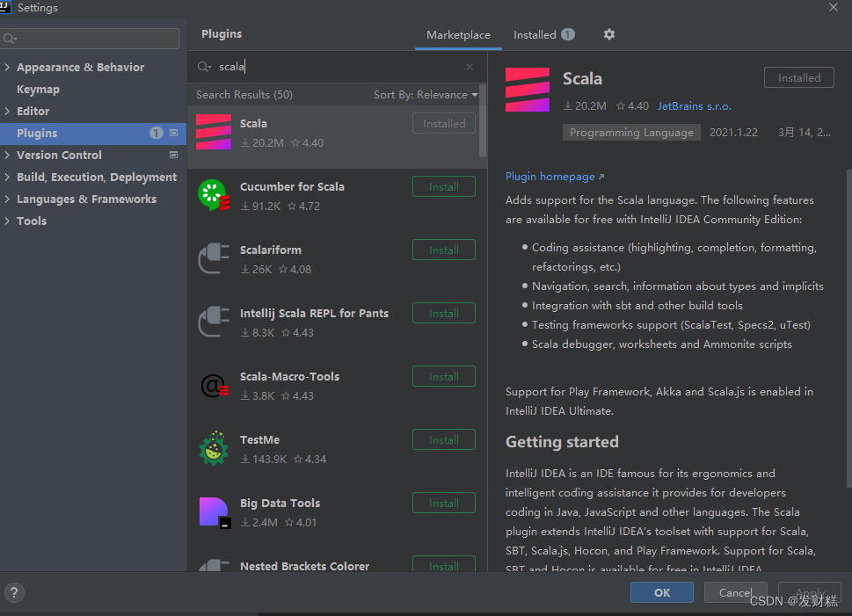This screenshot has width=852, height=616.
Task: Expand the Version Control section
Action: pos(7,155)
